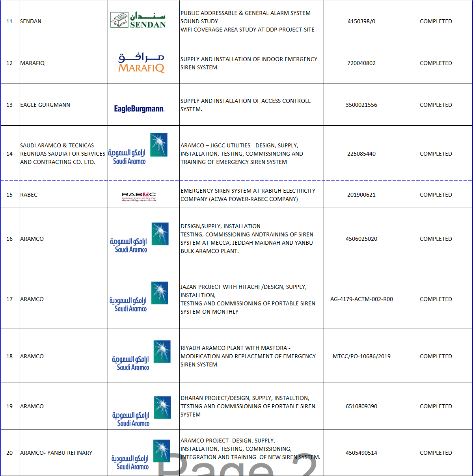Select the serial number 13 cell
Screen dimensions: 473x476
click(9, 105)
